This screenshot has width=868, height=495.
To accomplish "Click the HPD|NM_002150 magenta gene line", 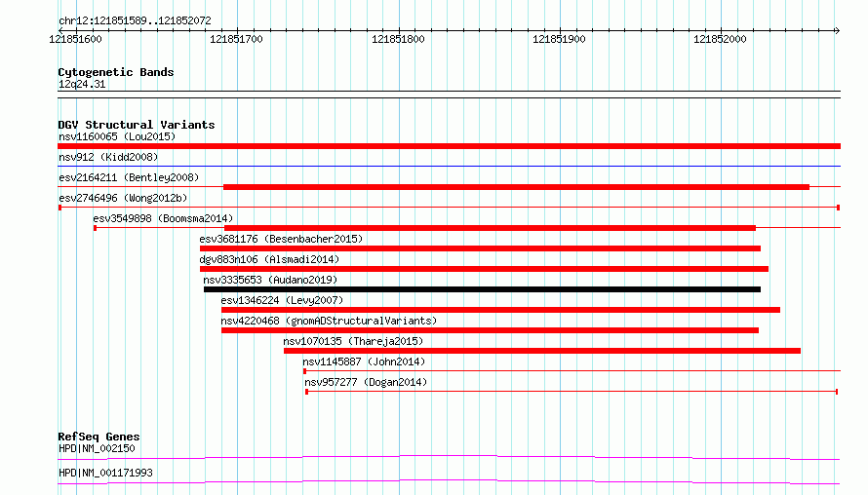I will click(x=449, y=457).
